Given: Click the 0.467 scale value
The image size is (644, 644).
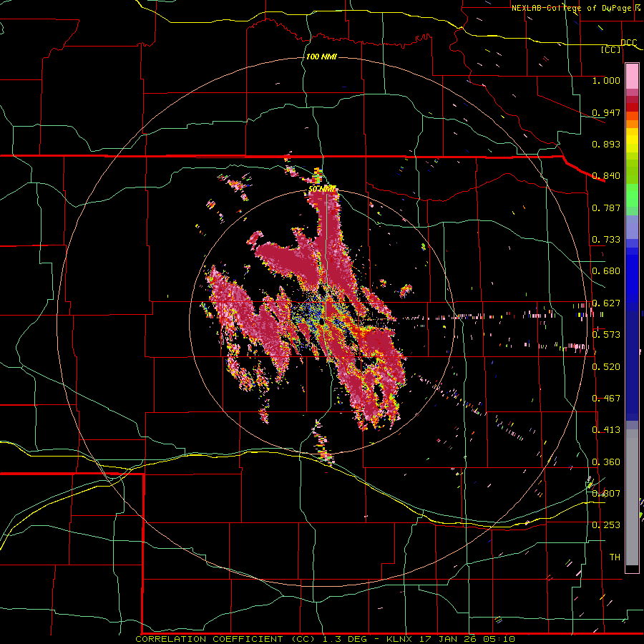Looking at the screenshot, I should tap(606, 399).
